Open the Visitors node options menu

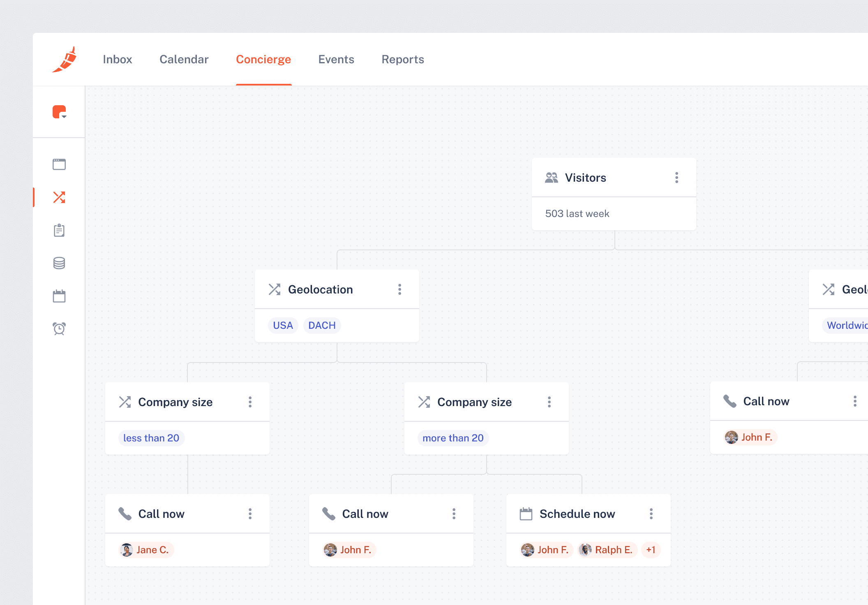(x=676, y=178)
